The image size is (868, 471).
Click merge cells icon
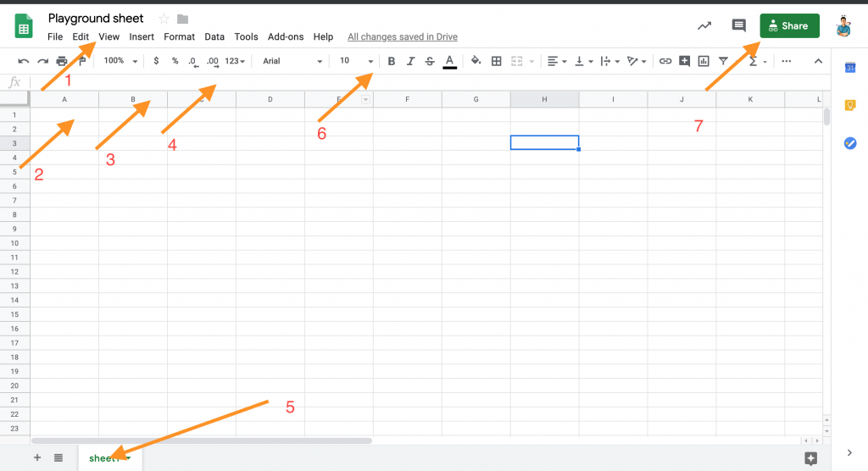[516, 62]
